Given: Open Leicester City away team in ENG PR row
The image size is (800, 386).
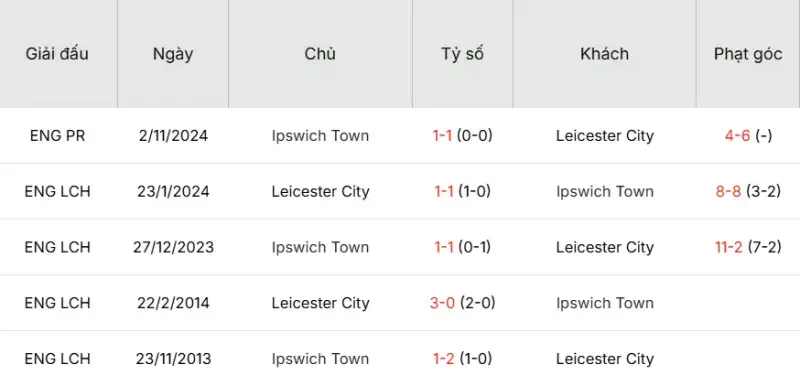Looking at the screenshot, I should pos(605,136).
